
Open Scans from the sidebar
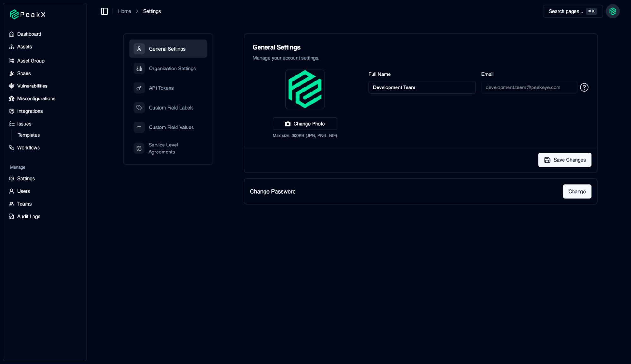tap(24, 73)
